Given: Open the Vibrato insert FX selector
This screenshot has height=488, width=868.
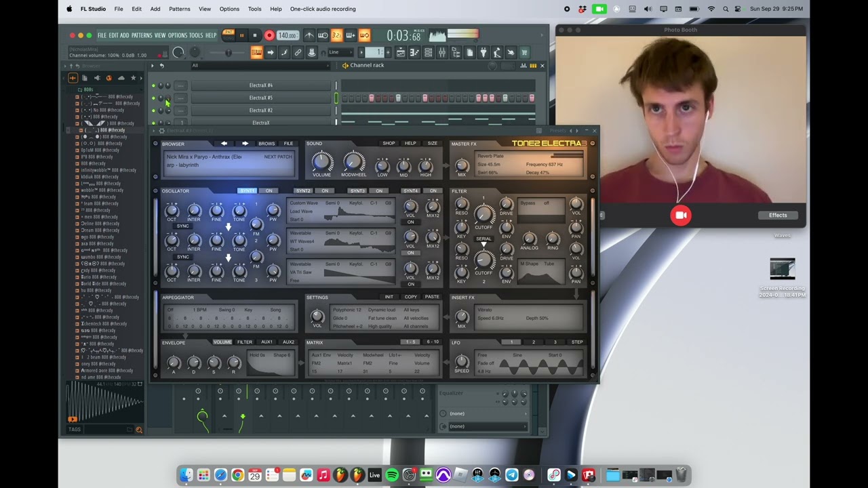Looking at the screenshot, I should tap(485, 310).
